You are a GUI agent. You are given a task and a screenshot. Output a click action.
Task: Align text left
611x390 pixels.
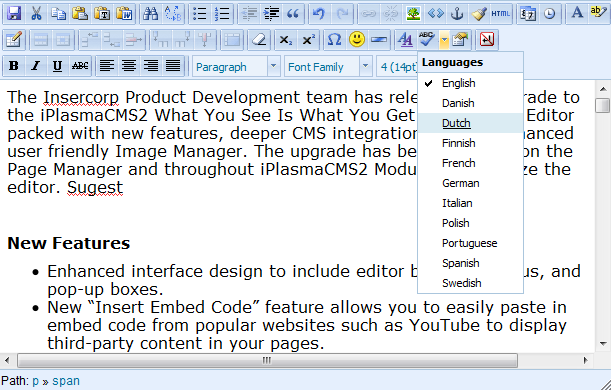pos(107,66)
